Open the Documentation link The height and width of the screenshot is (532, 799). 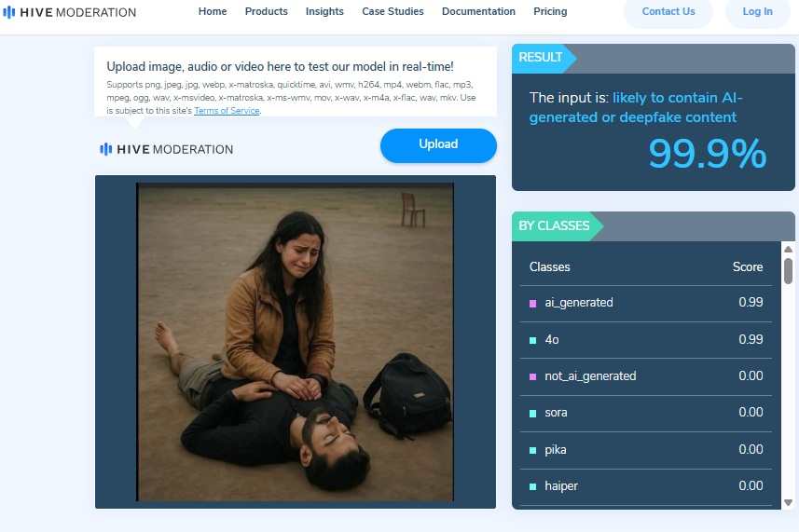(x=478, y=11)
